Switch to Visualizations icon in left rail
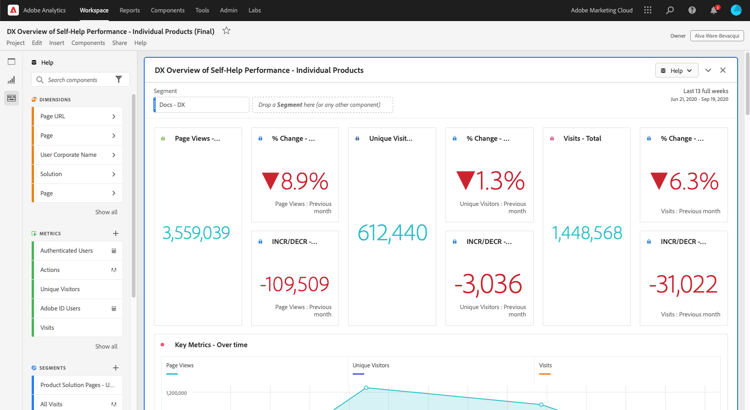 coord(11,80)
